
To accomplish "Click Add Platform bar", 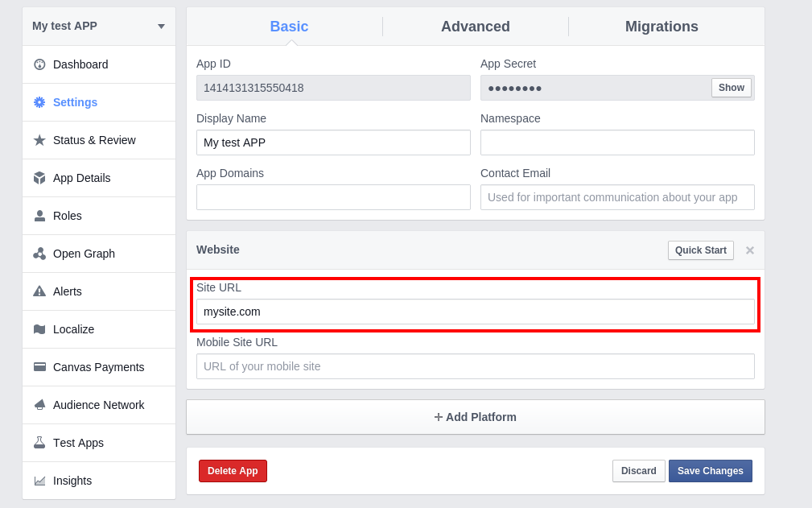I will [475, 417].
